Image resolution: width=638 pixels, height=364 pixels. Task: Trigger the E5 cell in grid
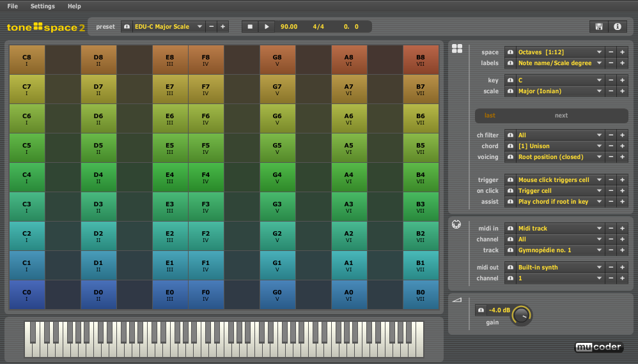click(x=170, y=148)
